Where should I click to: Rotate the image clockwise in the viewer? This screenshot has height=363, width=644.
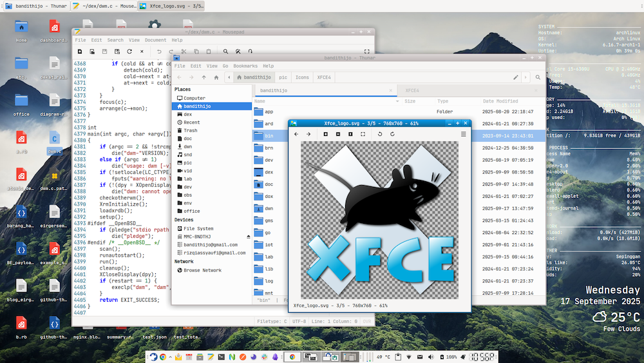pos(392,134)
